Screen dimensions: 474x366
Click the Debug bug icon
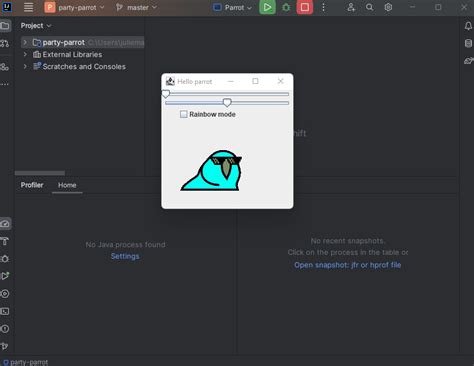click(286, 7)
